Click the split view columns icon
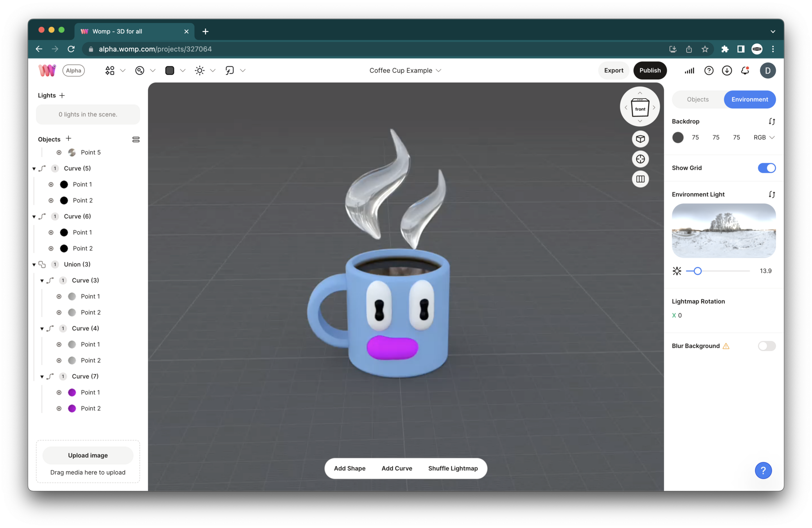The height and width of the screenshot is (528, 812). pos(640,179)
